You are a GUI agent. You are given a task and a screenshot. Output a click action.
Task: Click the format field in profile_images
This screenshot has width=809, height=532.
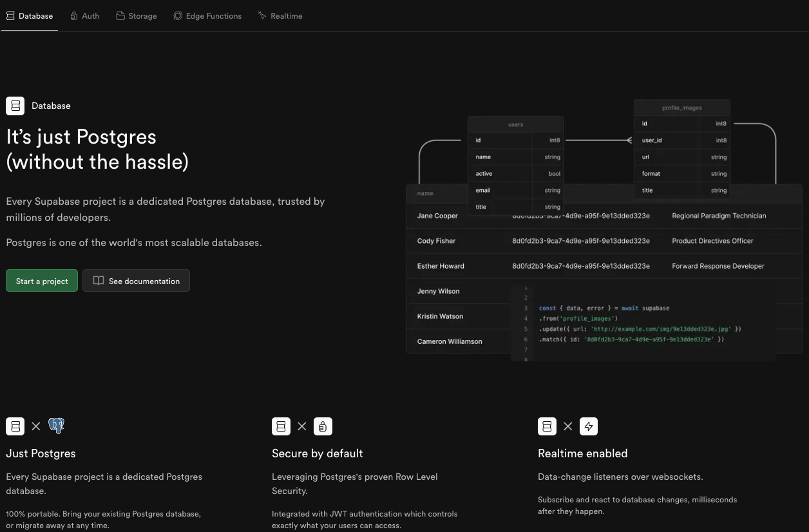click(x=682, y=173)
